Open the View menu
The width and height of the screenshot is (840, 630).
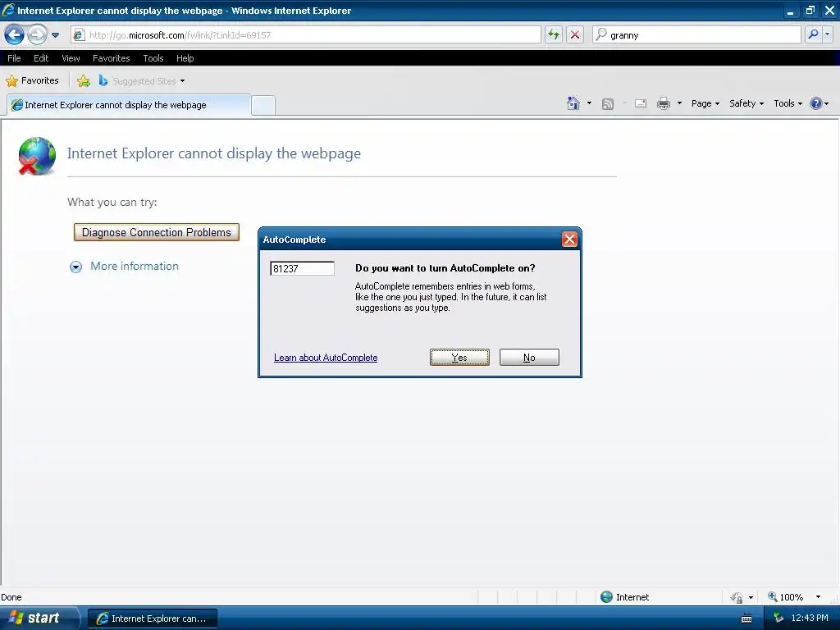(71, 58)
